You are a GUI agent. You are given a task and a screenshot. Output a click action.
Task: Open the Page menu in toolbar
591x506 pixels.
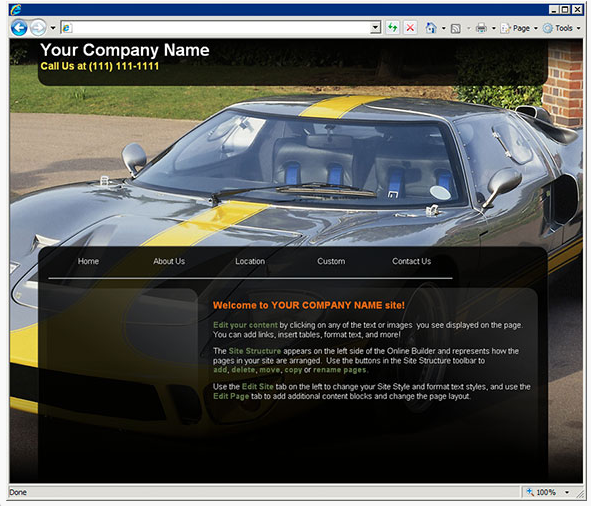click(x=519, y=28)
